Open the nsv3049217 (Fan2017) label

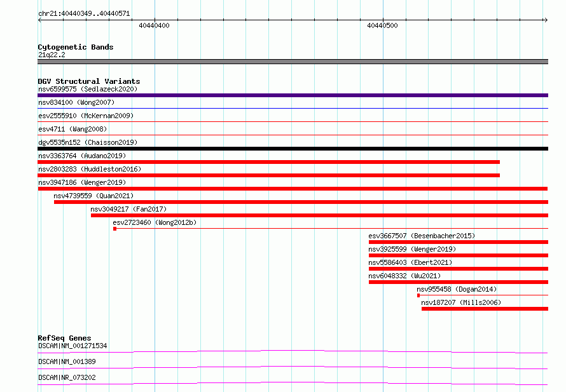pos(128,209)
